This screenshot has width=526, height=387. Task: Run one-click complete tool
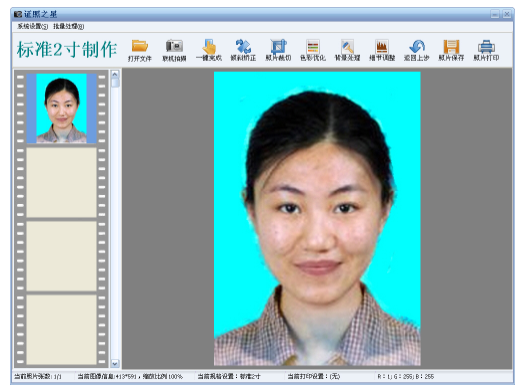pyautogui.click(x=209, y=51)
